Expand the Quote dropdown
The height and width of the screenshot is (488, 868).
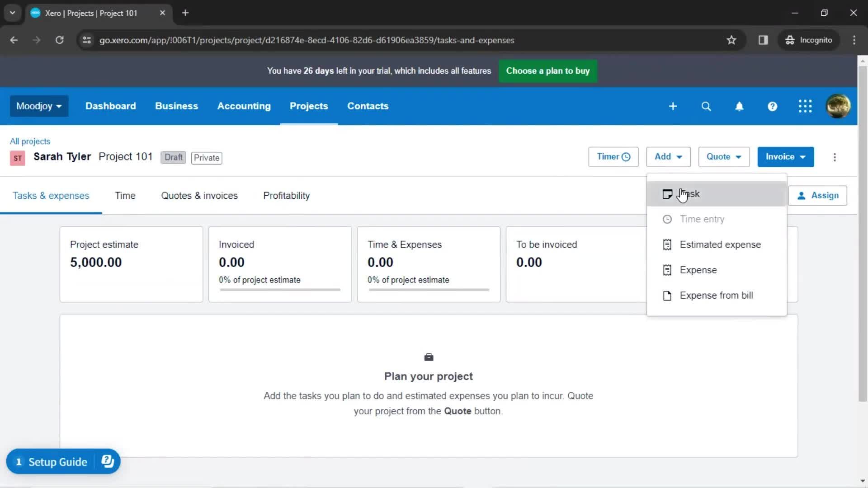[x=724, y=157]
